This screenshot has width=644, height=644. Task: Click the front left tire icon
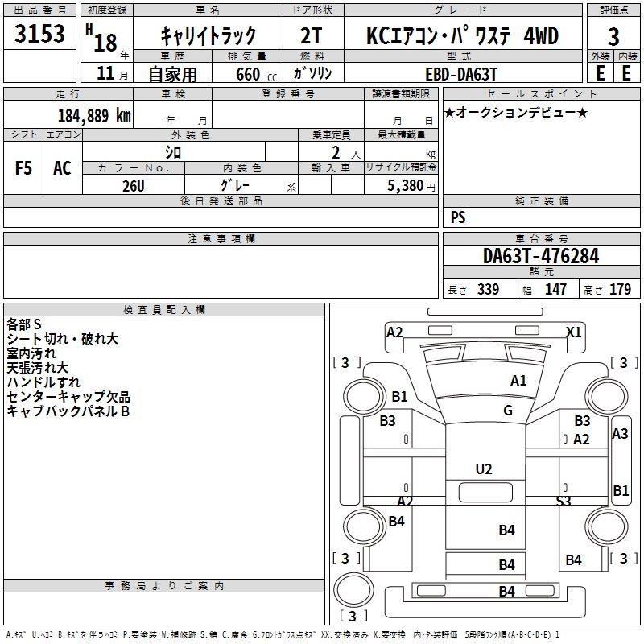point(364,397)
